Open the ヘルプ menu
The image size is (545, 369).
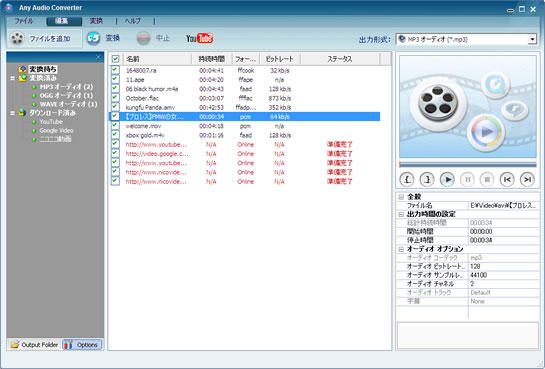[133, 21]
